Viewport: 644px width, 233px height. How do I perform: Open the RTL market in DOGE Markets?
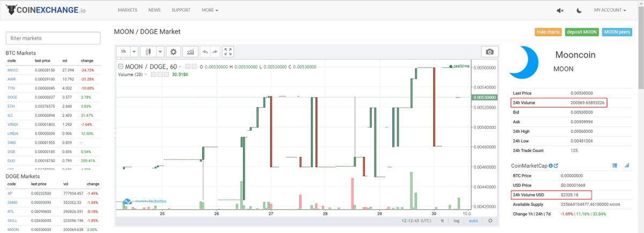click(11, 211)
